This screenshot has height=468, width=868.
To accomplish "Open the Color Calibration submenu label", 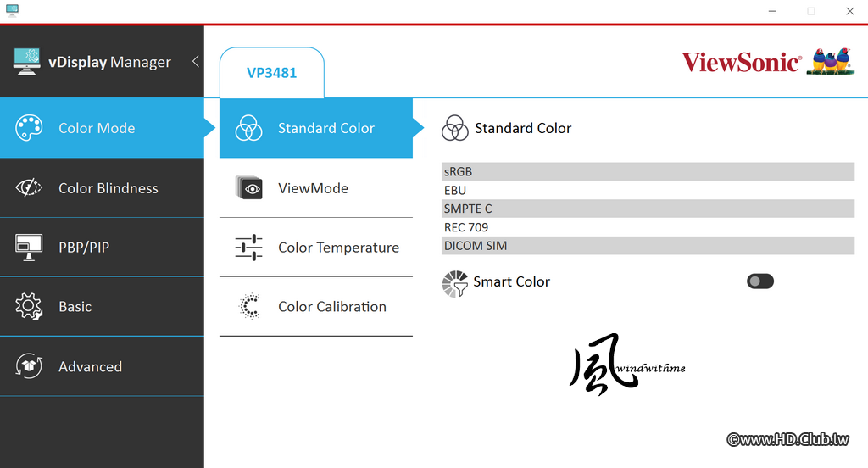I will click(332, 306).
